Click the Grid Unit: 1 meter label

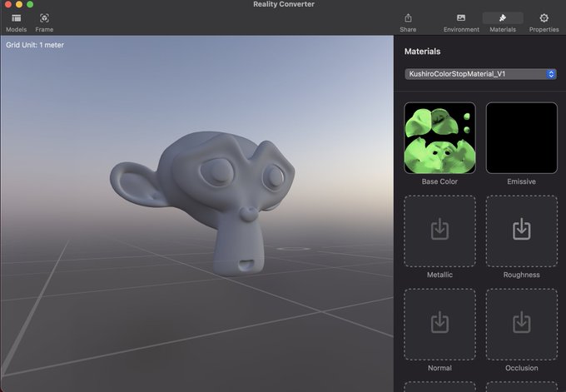point(35,45)
